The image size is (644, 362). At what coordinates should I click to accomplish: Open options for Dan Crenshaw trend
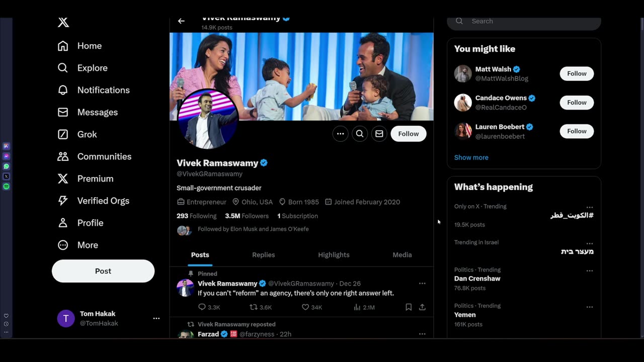coord(589,270)
